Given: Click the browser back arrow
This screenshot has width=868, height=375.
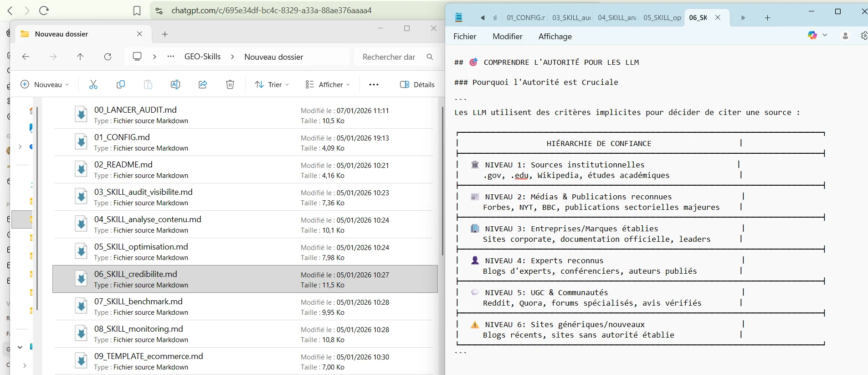Looking at the screenshot, I should [10, 10].
